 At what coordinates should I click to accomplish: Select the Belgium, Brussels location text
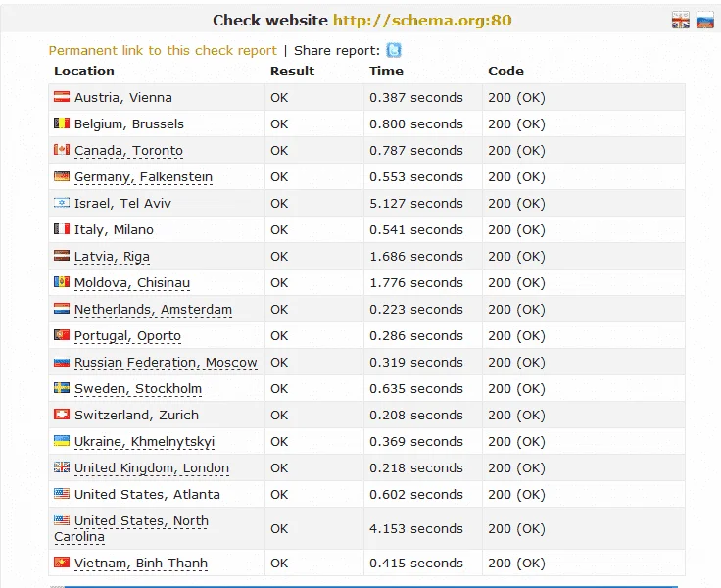point(129,124)
